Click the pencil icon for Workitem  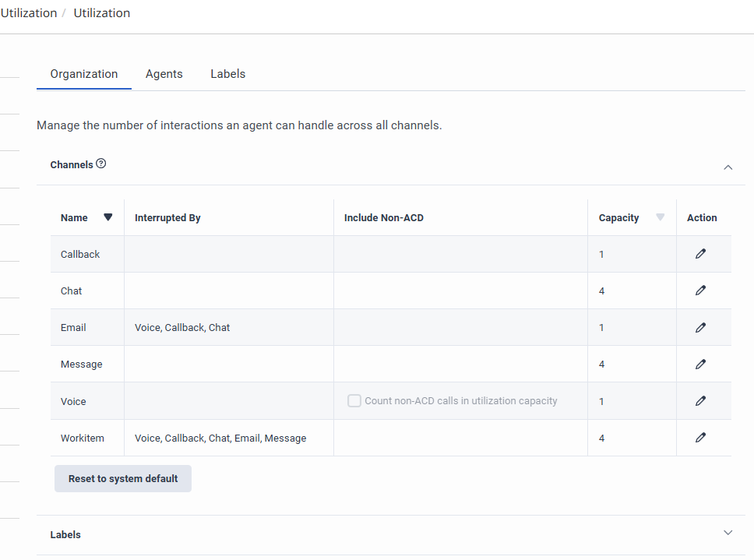700,438
